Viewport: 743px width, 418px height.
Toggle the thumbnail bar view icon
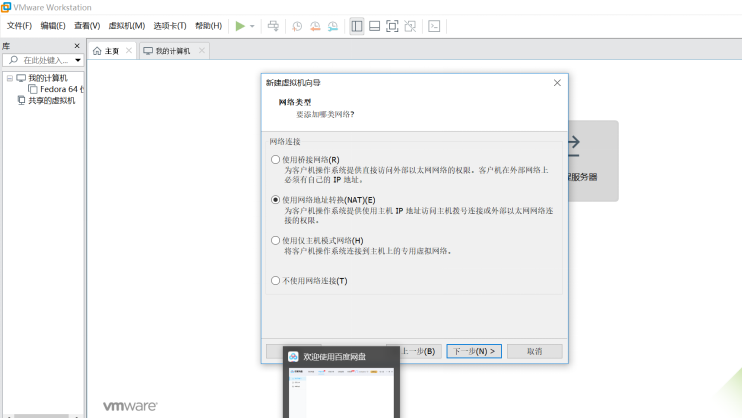point(374,26)
